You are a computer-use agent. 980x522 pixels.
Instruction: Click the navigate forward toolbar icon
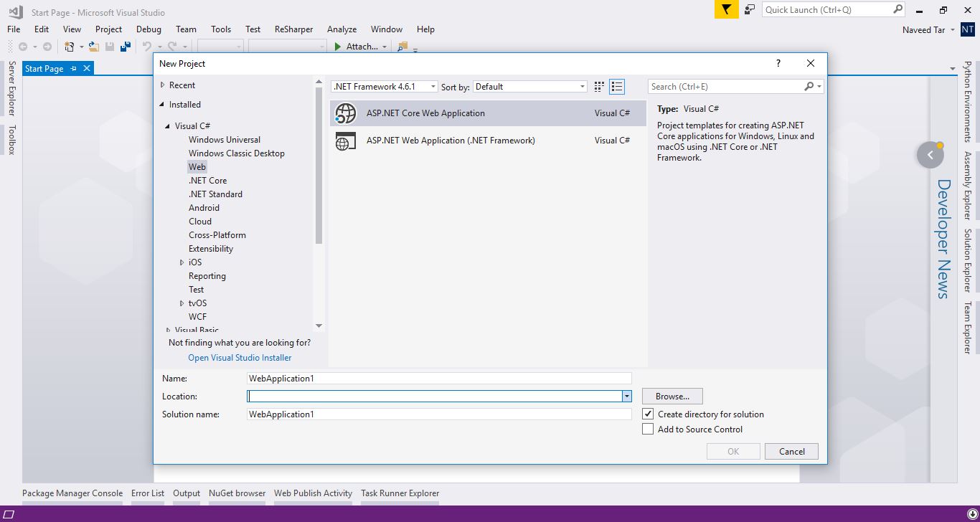point(47,47)
